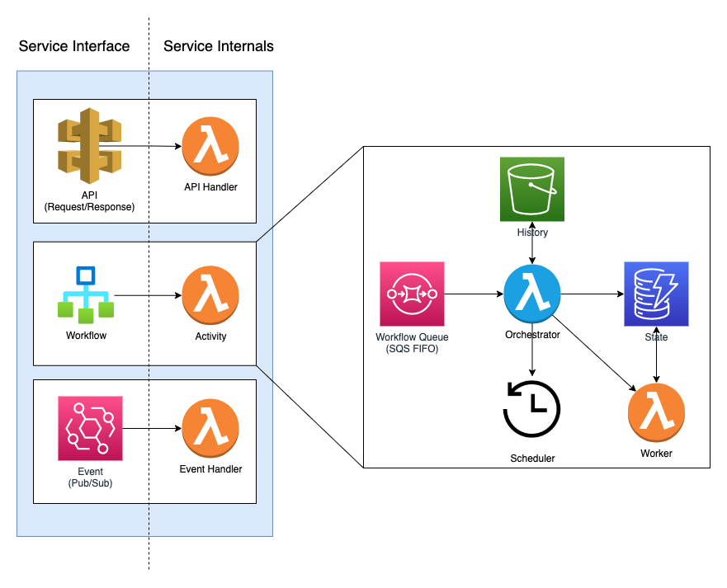Select the Workflow tree icon
Viewport: 727px width, 588px height.
[85, 293]
